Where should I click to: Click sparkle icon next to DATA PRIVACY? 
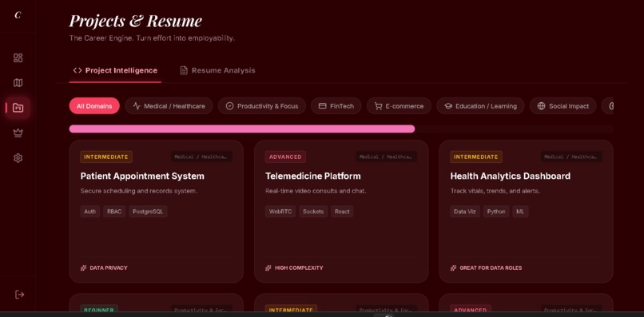point(83,267)
